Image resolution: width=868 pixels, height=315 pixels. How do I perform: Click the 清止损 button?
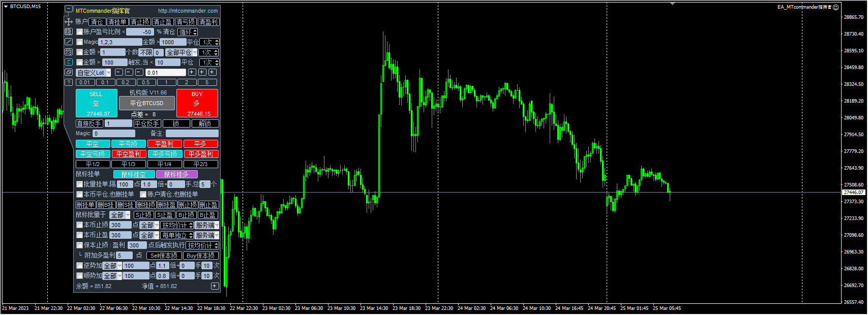[140, 22]
